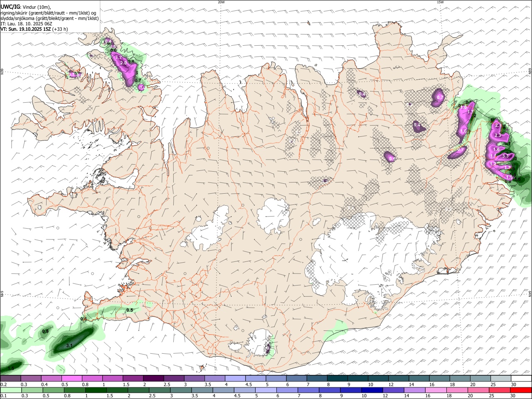Click the magenta 1.5–2 snow legend swatch
The height and width of the screenshot is (399, 532).
coord(133,378)
